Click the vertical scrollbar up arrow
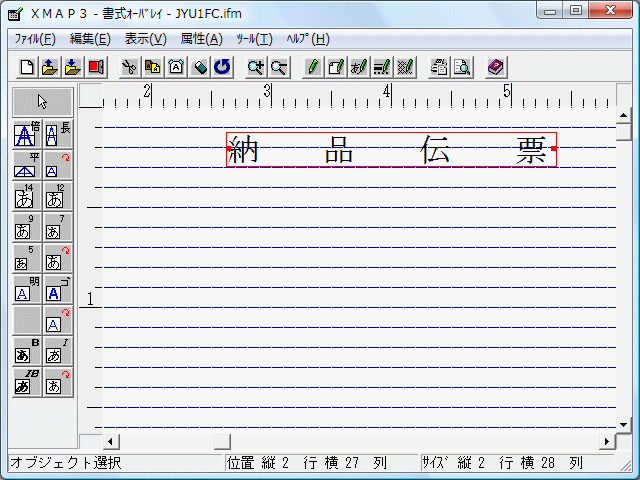Screen dimensions: 640x480 623,116
